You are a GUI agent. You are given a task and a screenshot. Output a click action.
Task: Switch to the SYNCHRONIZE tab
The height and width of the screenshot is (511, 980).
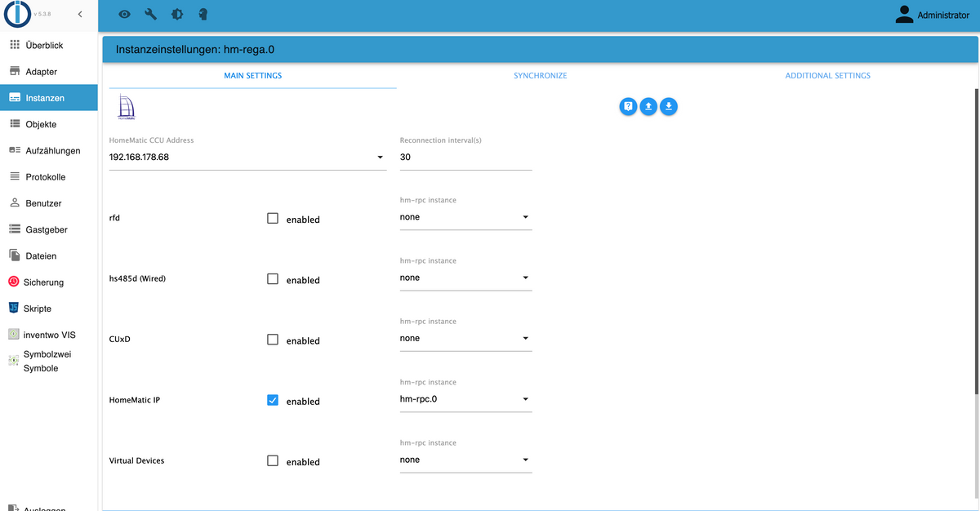click(x=540, y=75)
